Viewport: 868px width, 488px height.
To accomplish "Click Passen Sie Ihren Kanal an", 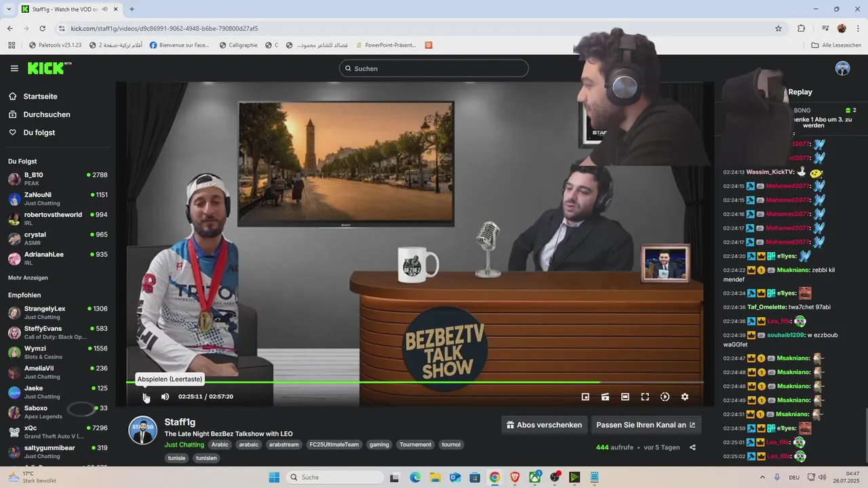I will click(646, 425).
